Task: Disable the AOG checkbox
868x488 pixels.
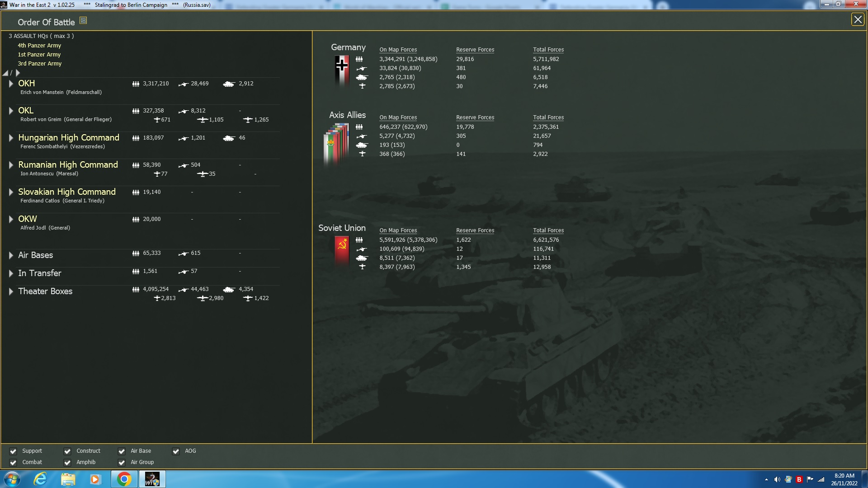Action: point(176,451)
